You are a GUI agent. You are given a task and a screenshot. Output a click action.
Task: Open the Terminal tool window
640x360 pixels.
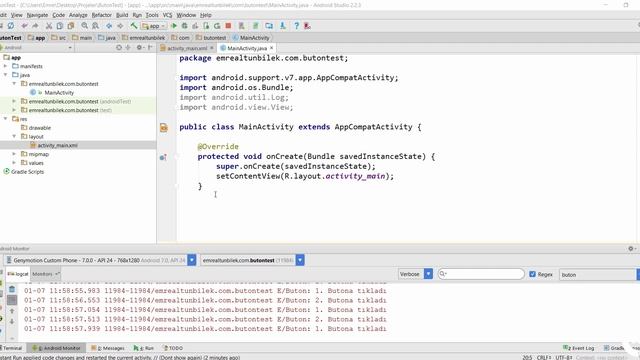pos(11,348)
